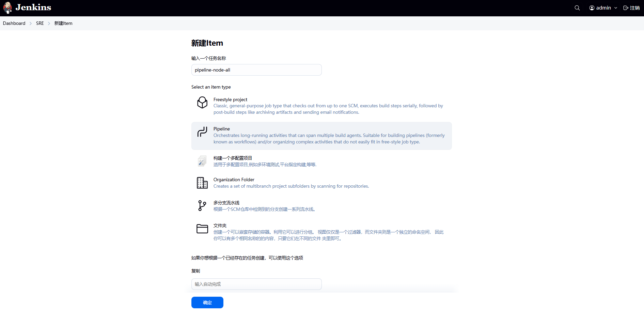Pick the multibranch pipeline branch icon

[x=202, y=205]
